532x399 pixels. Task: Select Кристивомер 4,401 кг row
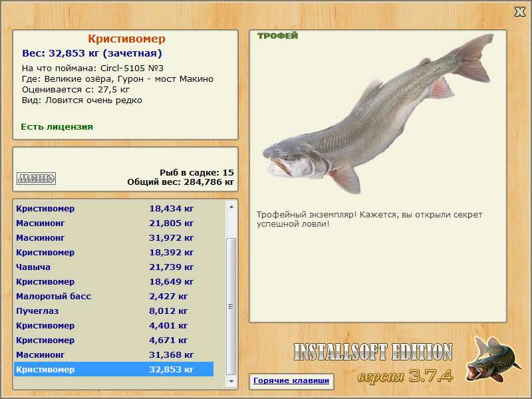114,325
